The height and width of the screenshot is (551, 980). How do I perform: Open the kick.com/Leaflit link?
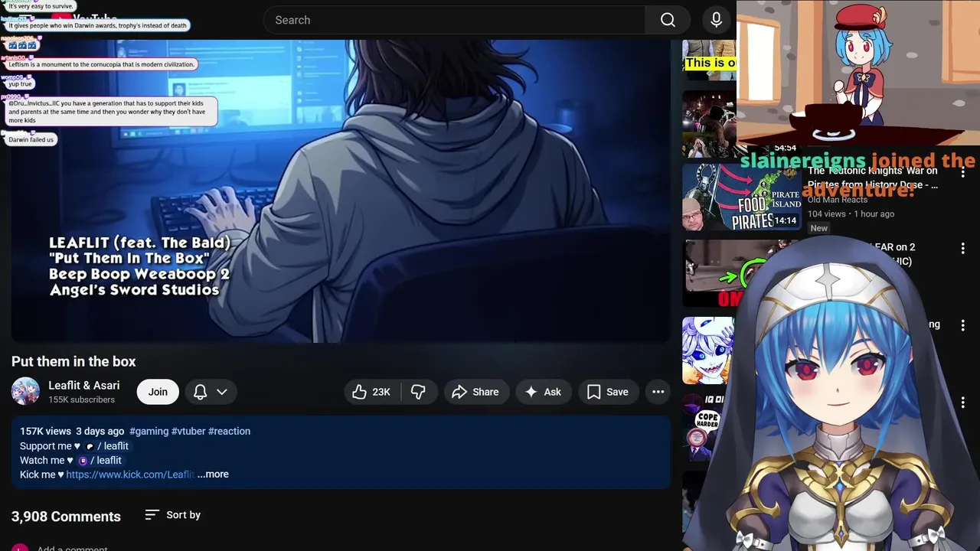point(129,474)
